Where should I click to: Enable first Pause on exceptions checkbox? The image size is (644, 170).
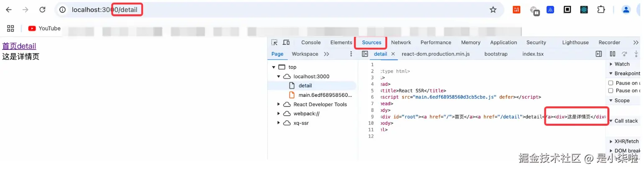coord(611,83)
